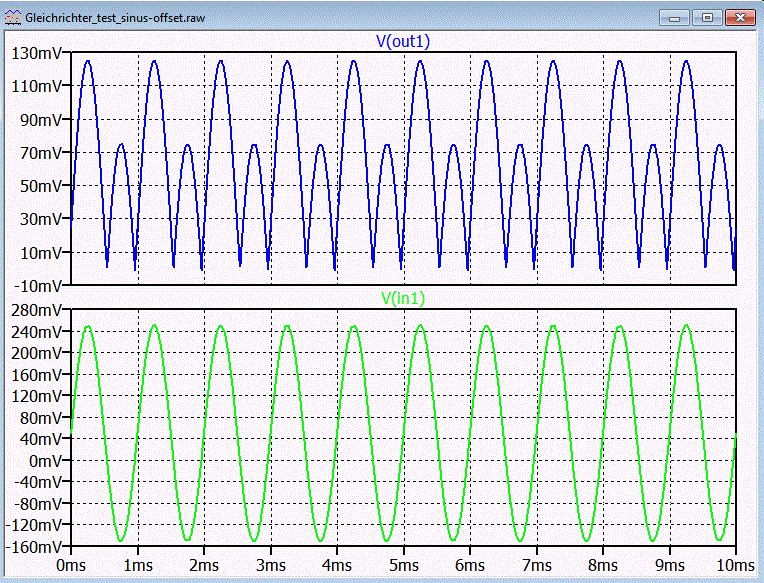Select the V(out1) trace label
The image size is (764, 583).
point(403,41)
